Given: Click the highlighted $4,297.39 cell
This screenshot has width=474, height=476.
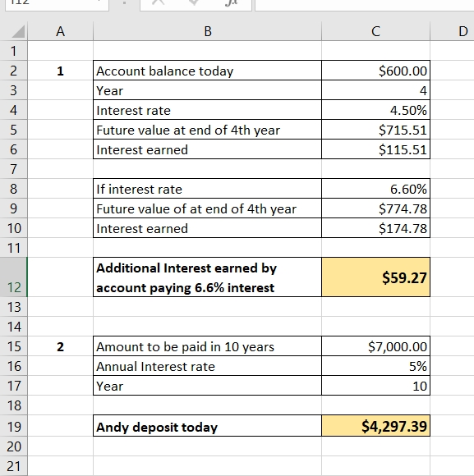Looking at the screenshot, I should coord(375,426).
